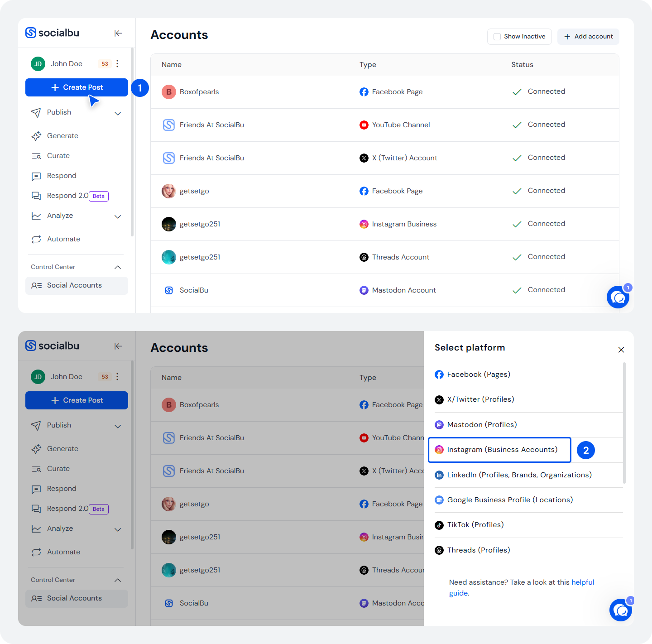This screenshot has width=652, height=644.
Task: Open the three-dot menu beside John Doe, dimmed lower screenshot
Action: 117,377
